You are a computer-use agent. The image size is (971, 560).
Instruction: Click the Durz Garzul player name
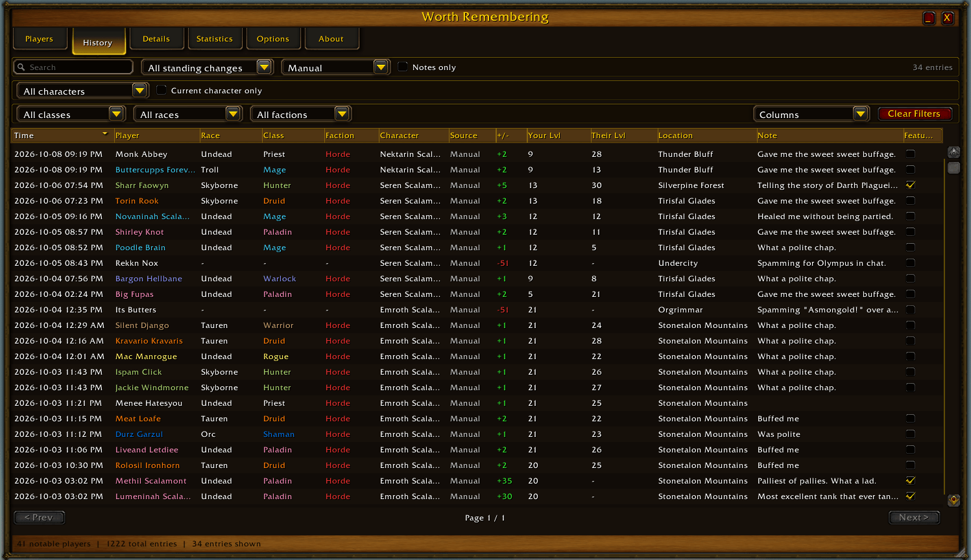(139, 434)
